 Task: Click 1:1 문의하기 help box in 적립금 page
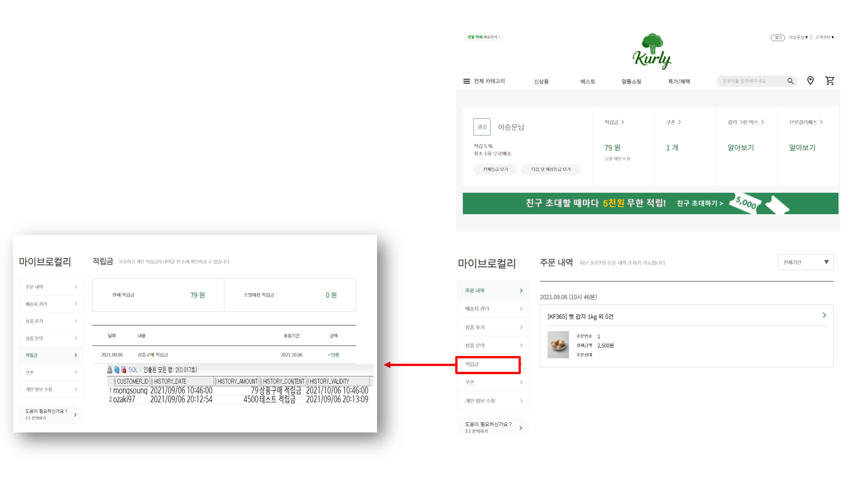[51, 414]
